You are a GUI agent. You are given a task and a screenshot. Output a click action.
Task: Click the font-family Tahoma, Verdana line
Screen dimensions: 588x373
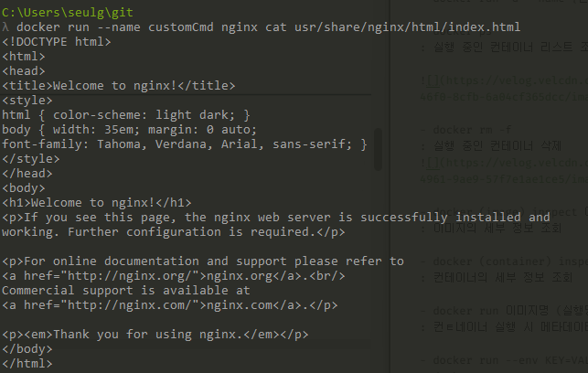point(185,144)
